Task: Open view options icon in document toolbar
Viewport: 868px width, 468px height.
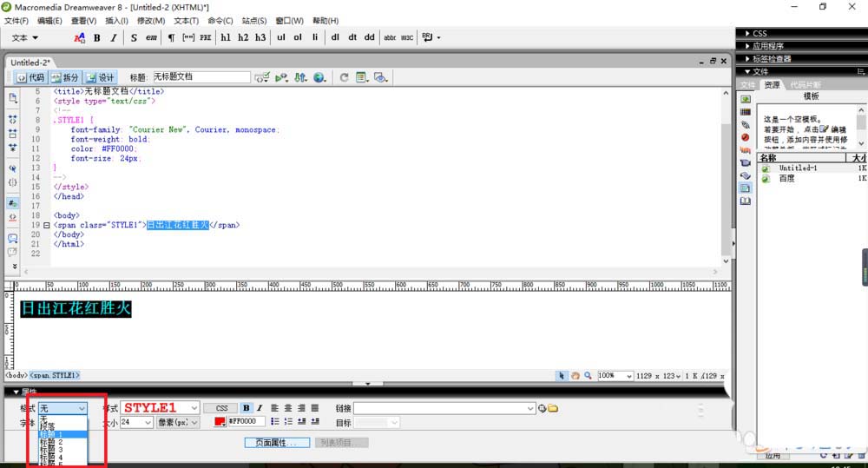Action: pos(362,77)
